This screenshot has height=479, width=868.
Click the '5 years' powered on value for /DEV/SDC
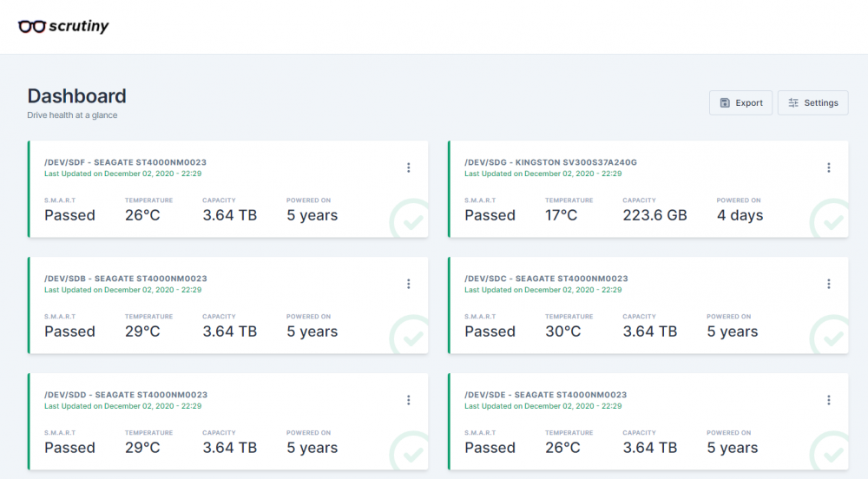tap(733, 331)
